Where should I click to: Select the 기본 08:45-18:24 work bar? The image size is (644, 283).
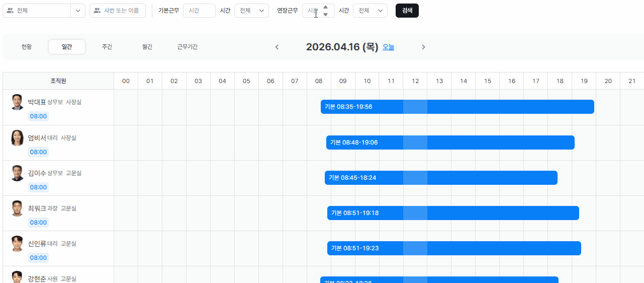441,178
